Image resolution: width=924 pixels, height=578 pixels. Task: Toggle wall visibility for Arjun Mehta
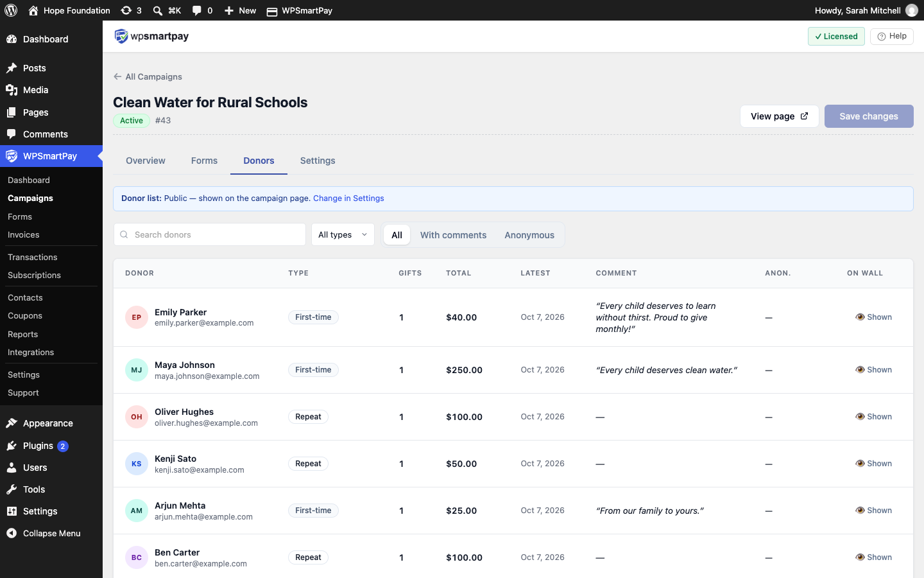pos(874,511)
